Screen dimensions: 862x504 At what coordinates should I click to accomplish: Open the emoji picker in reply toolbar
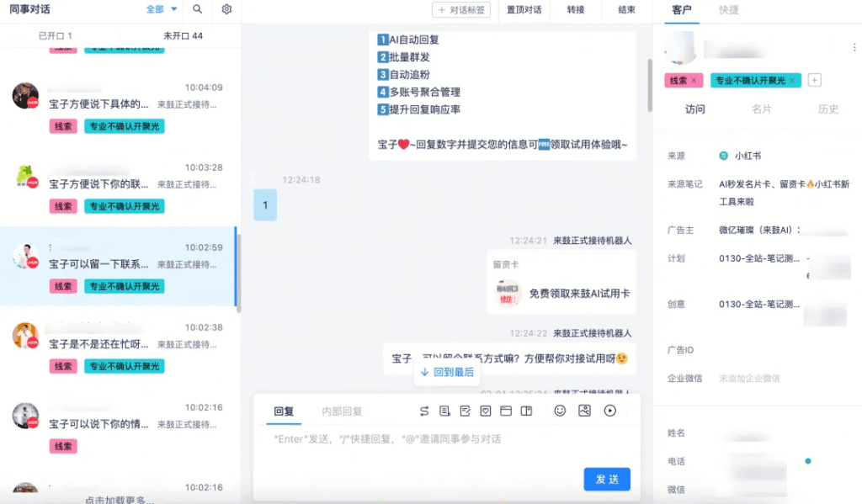[x=560, y=411]
